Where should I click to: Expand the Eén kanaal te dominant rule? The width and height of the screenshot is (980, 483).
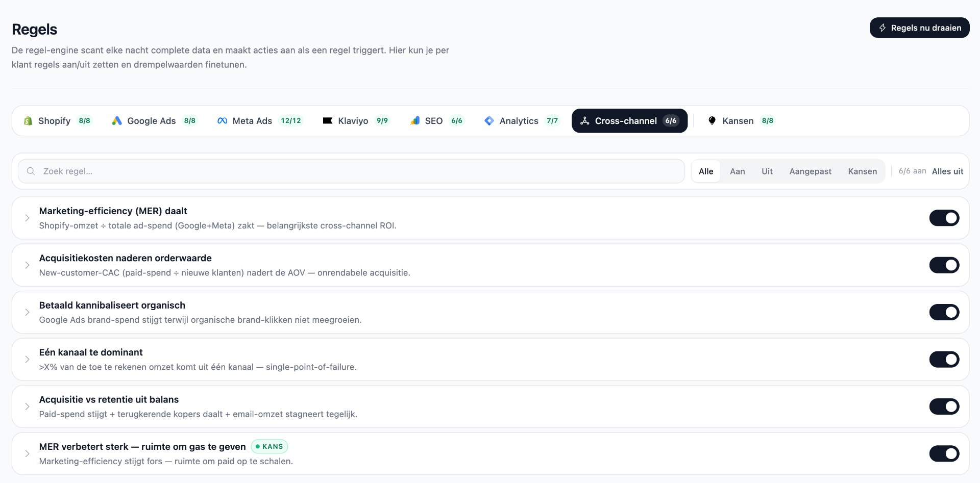tap(27, 360)
